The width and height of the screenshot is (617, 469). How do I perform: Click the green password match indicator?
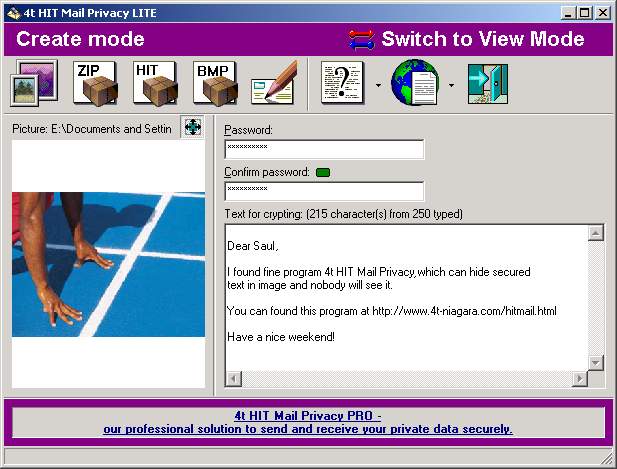pos(323,172)
